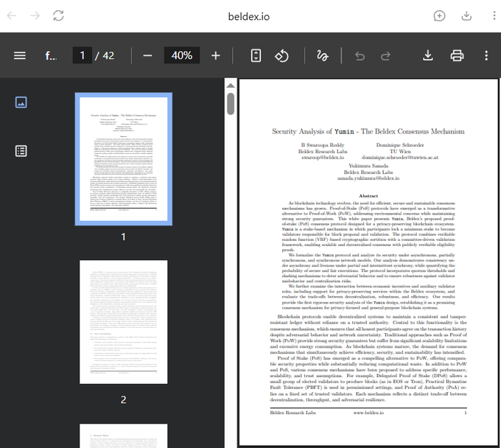Click the scroll up arrow of scrollbar
This screenshot has width=501, height=448.
click(x=231, y=85)
